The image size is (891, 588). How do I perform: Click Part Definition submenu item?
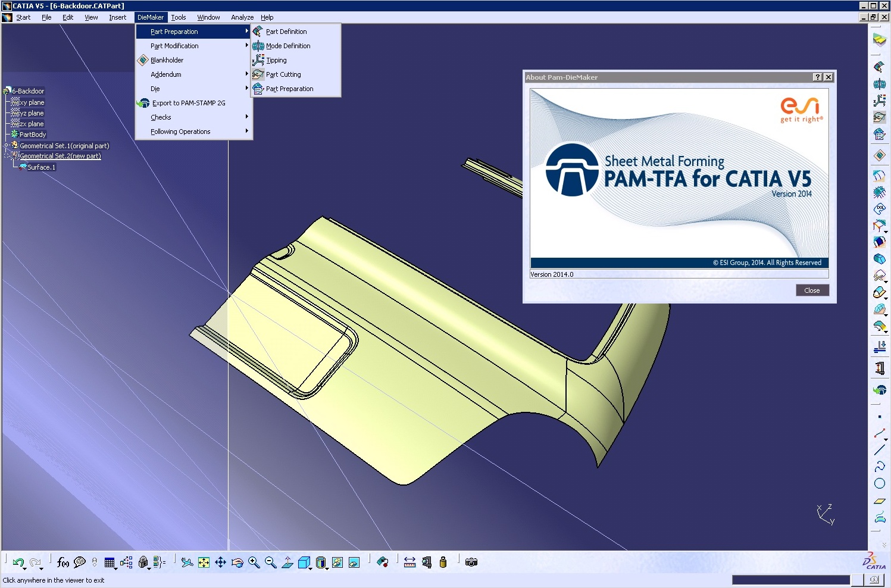coord(296,32)
